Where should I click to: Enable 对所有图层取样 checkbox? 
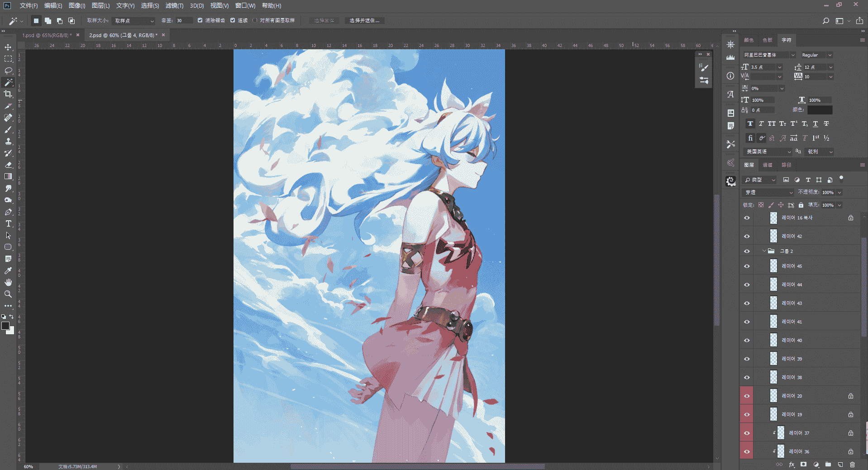tap(255, 20)
